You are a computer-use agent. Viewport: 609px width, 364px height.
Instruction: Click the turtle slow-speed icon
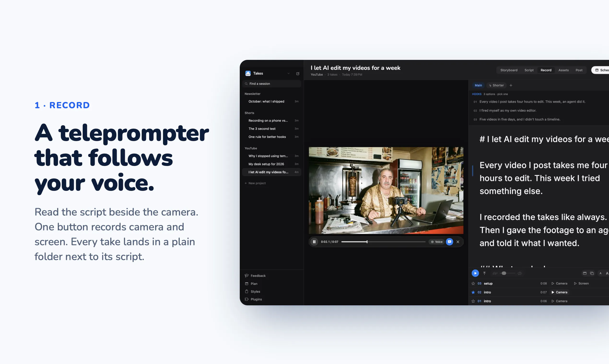click(495, 273)
